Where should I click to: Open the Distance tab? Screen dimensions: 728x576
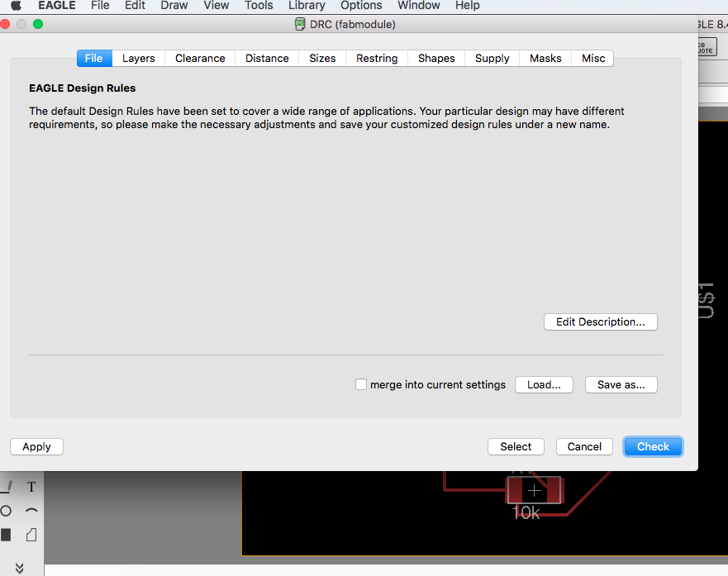pyautogui.click(x=267, y=59)
